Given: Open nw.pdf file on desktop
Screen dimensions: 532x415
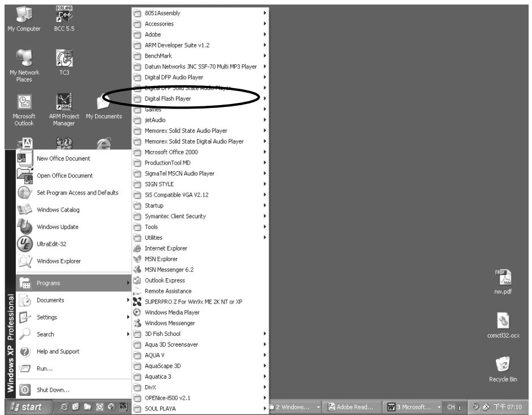Looking at the screenshot, I should tap(503, 282).
